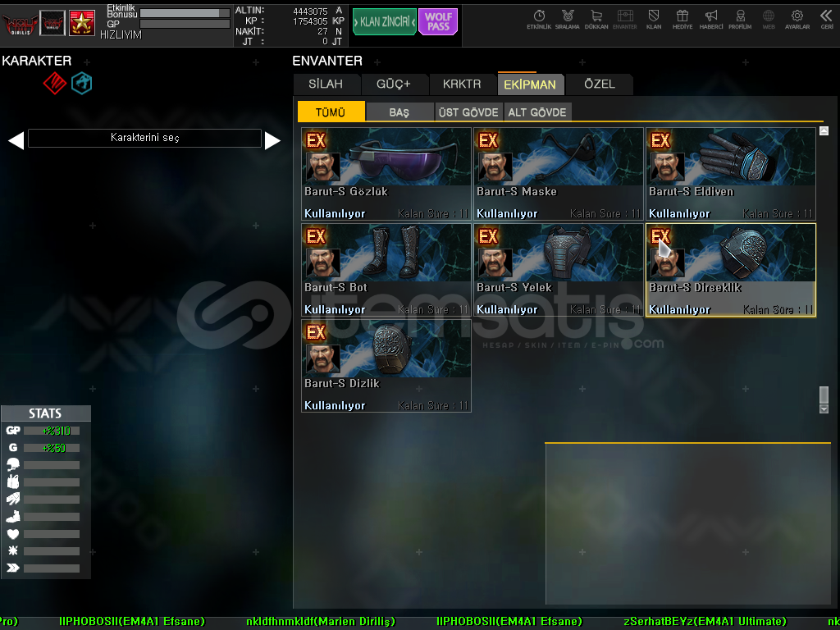Viewport: 840px width, 630px height.
Task: Click the nkldfhnmkldf(Marien Diriliş) ticker text
Action: (321, 622)
